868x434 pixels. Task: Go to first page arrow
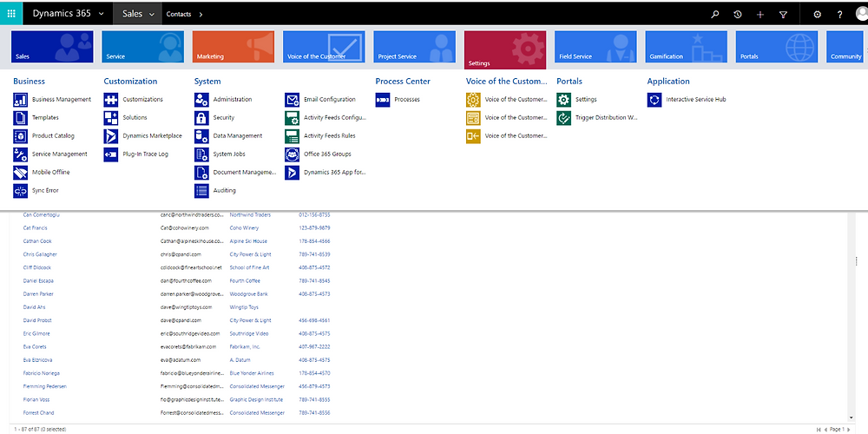pos(819,429)
